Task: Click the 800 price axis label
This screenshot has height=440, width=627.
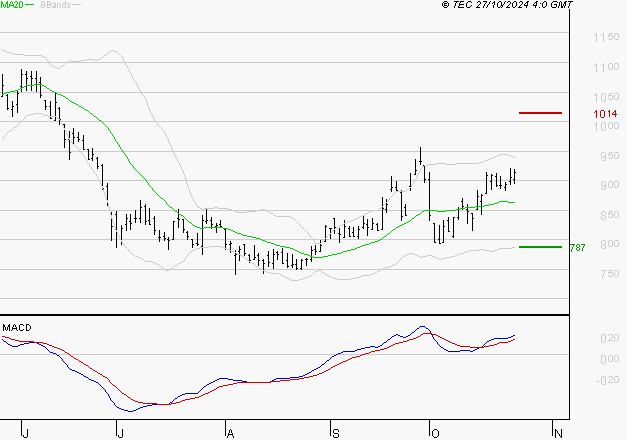Action: pos(609,244)
